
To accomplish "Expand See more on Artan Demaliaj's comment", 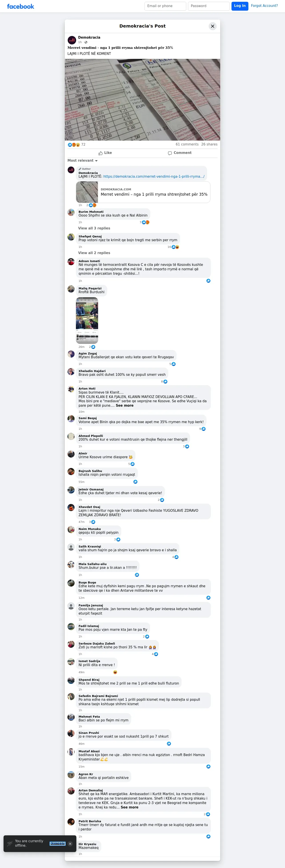I will click(129, 807).
